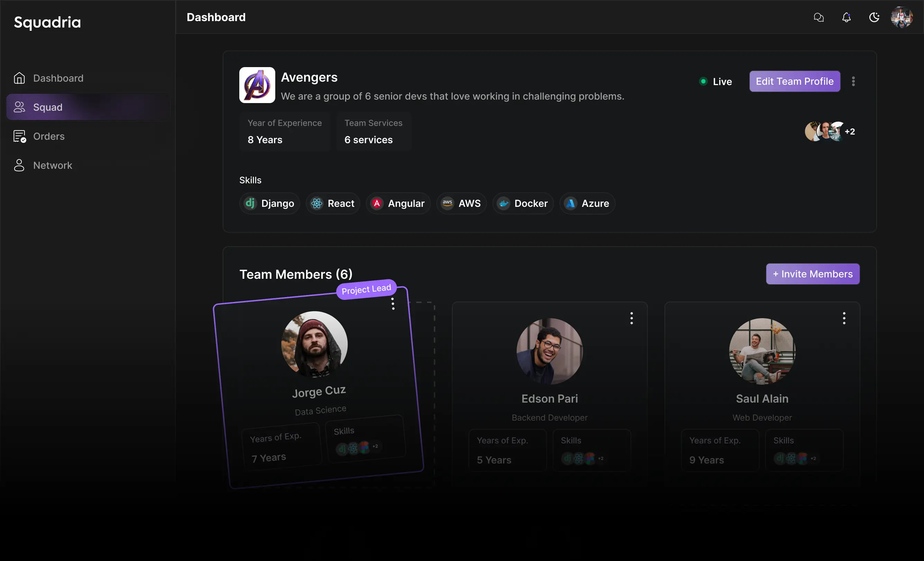Click the Avengers team logo
The height and width of the screenshot is (561, 924).
click(x=257, y=85)
